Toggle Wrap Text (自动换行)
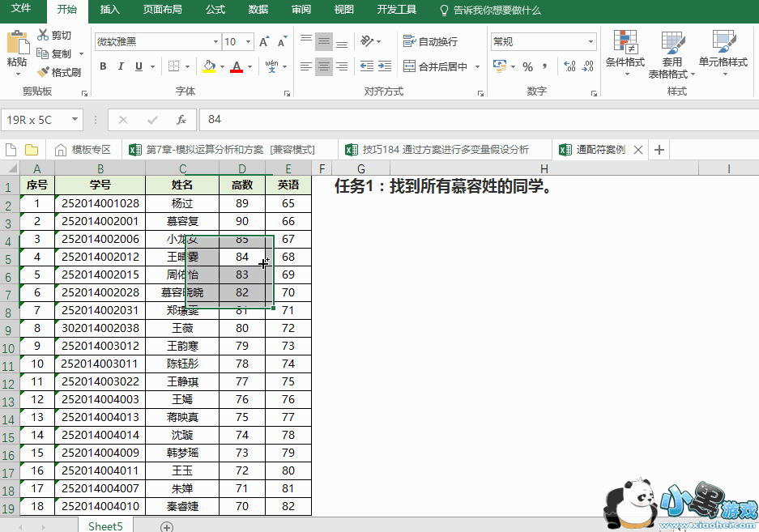This screenshot has height=532, width=759. point(430,41)
